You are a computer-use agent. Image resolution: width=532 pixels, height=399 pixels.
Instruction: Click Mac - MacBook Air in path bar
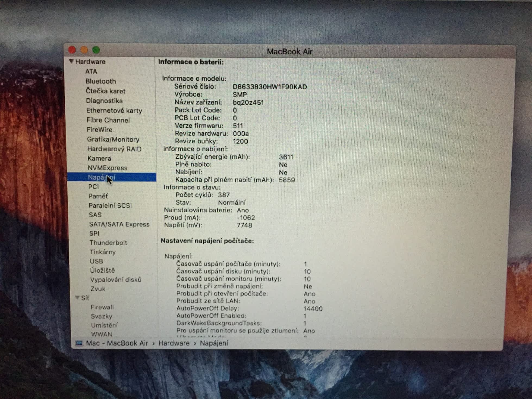[117, 343]
